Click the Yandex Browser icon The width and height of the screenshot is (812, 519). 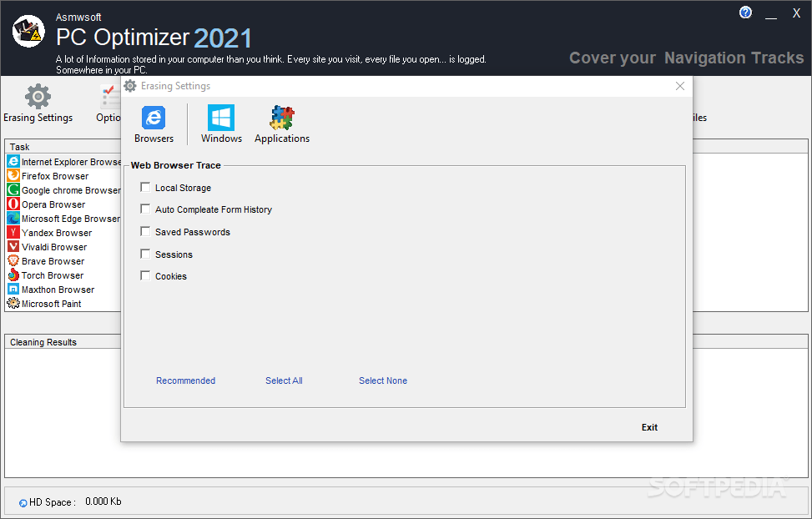(13, 233)
